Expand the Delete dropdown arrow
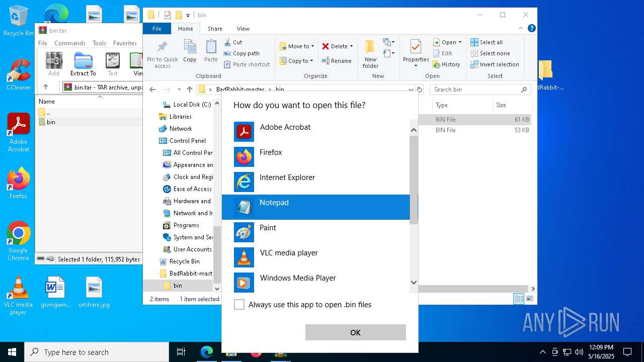The width and height of the screenshot is (644, 362). [351, 46]
